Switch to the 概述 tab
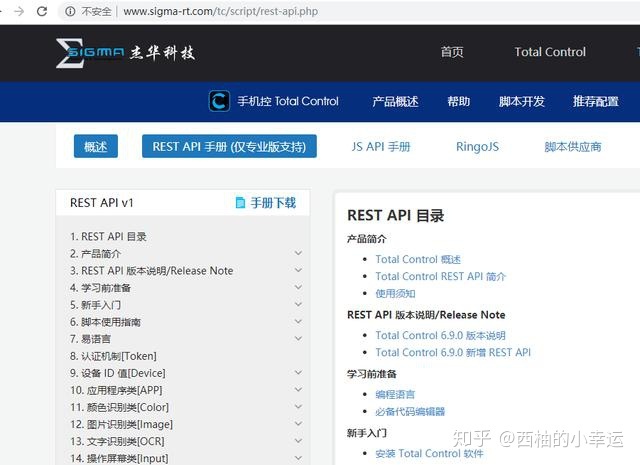The height and width of the screenshot is (465, 640). [96, 146]
